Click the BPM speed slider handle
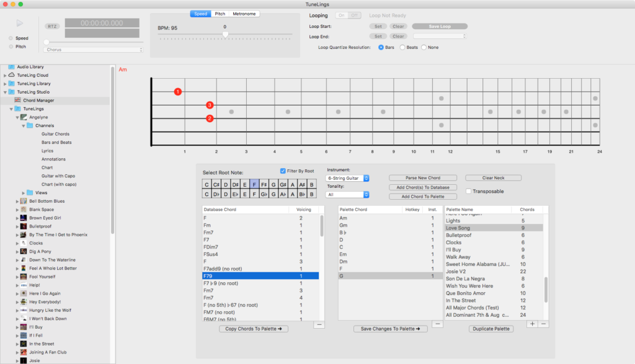The height and width of the screenshot is (364, 635). coord(225,35)
